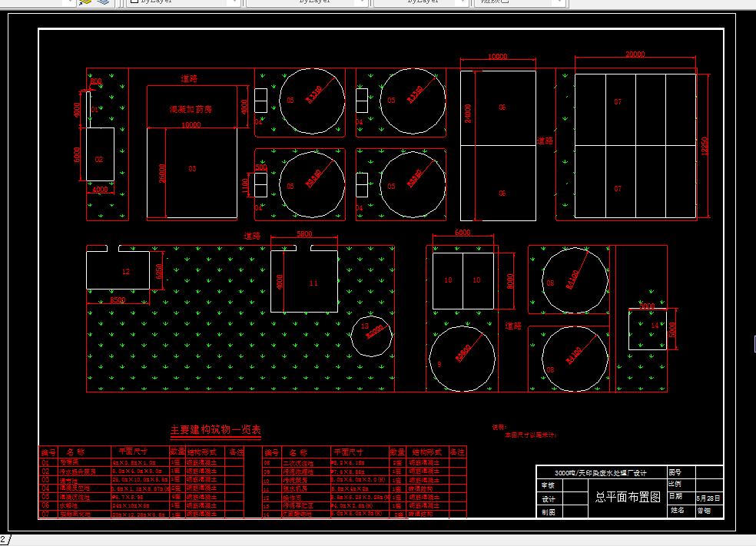The height and width of the screenshot is (546, 756).
Task: Click the 5800 dimension above building 11
Action: (x=304, y=233)
